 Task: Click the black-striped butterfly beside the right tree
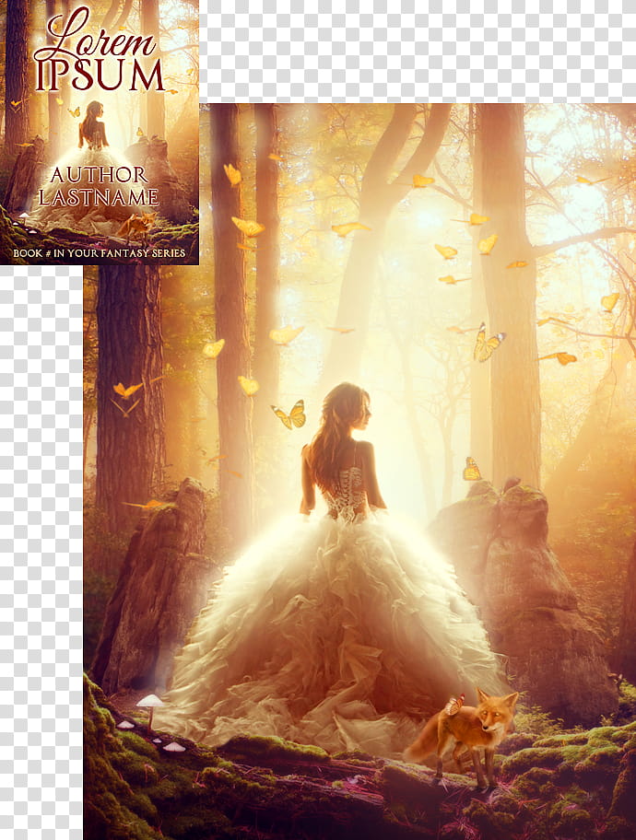pyautogui.click(x=487, y=344)
